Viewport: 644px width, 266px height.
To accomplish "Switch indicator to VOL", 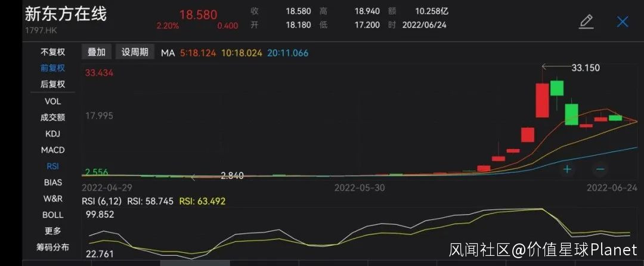I will (x=52, y=101).
